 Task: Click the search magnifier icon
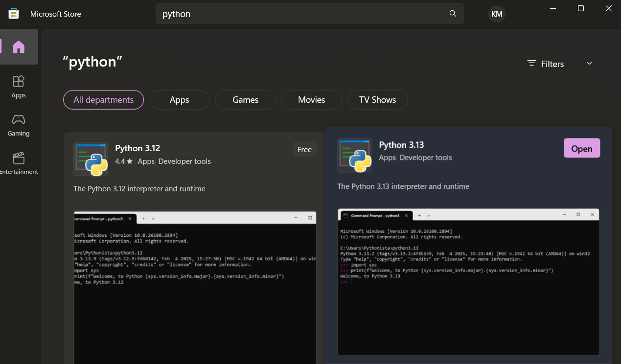pos(453,14)
